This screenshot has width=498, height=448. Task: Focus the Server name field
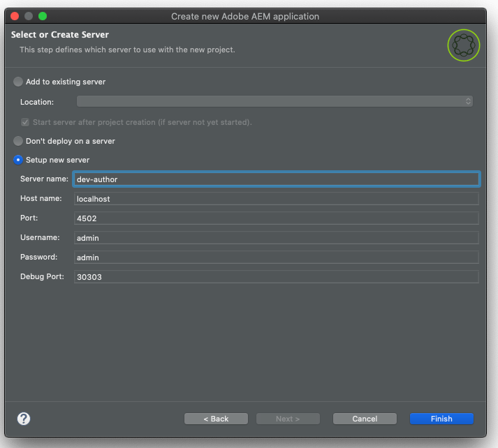[277, 179]
